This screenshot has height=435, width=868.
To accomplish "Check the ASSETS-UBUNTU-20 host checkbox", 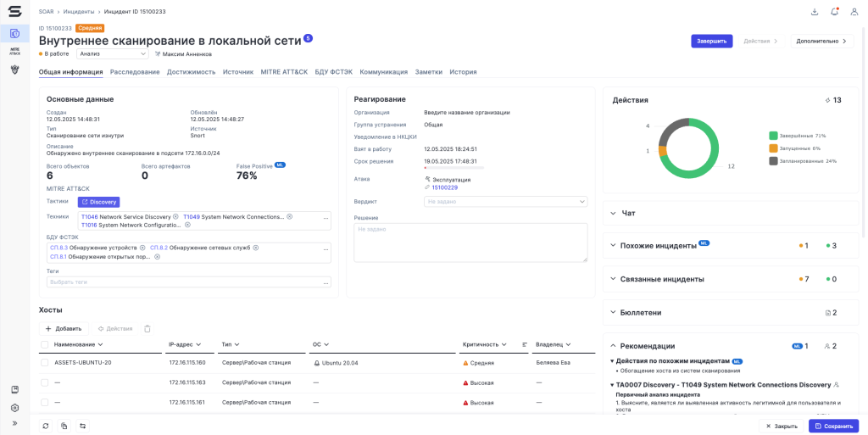I will 45,362.
